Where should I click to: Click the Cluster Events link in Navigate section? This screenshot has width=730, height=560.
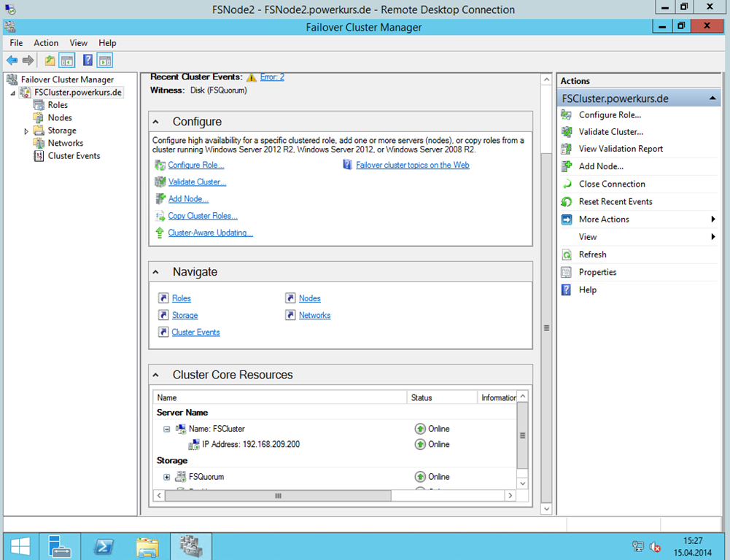tap(195, 332)
